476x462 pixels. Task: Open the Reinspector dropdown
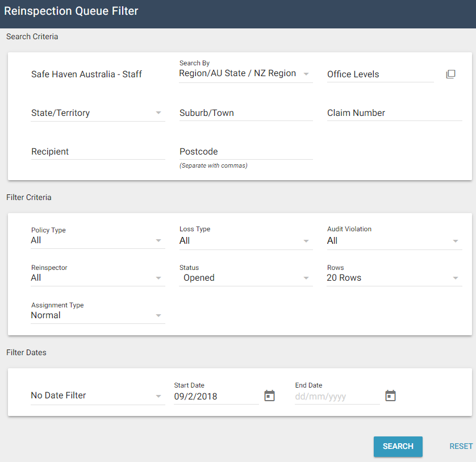97,278
